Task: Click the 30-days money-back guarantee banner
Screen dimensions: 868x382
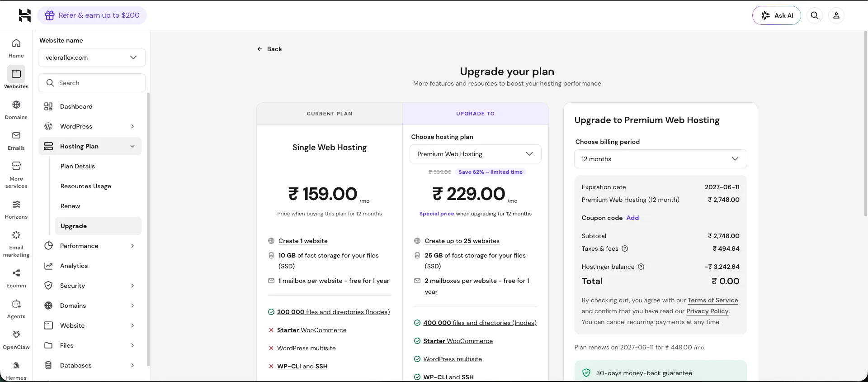Action: click(x=660, y=371)
